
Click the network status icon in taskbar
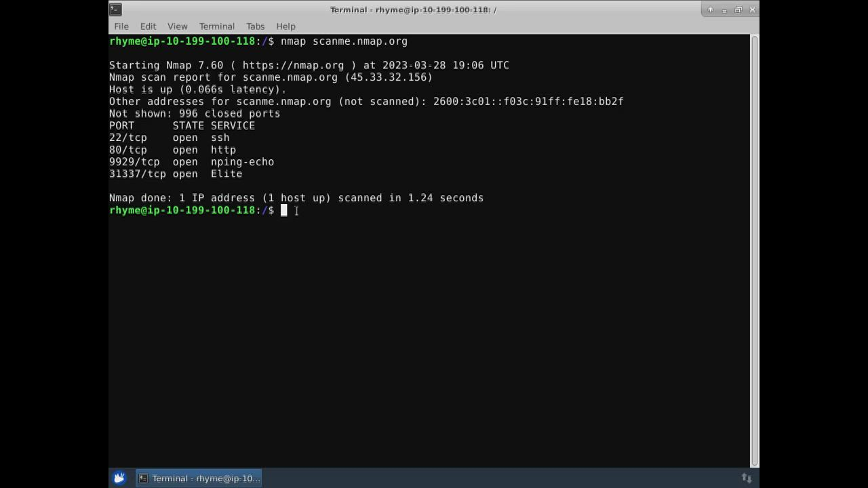747,478
